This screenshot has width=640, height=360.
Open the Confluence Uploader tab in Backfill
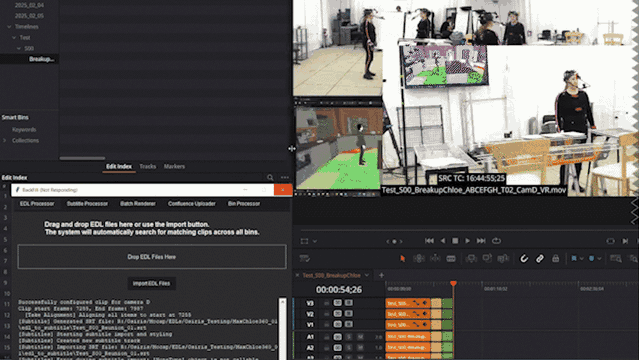191,204
